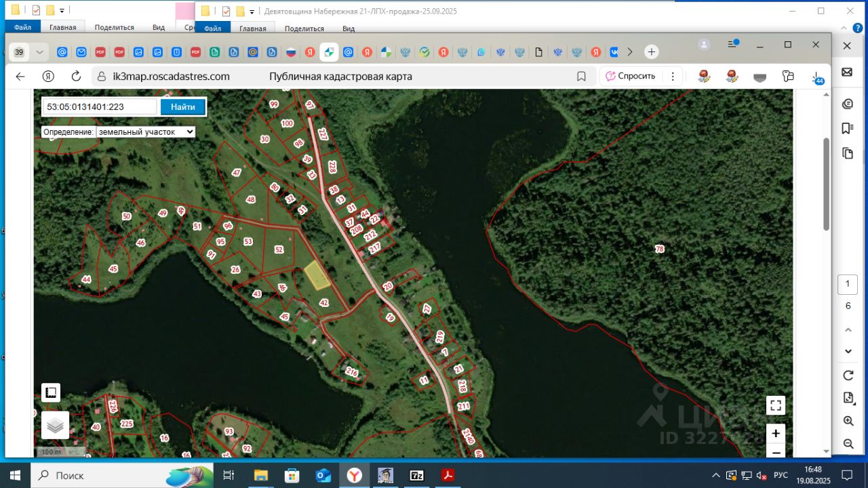Screen dimensions: 868x488
Task: Click the Спросить assistant button
Action: pyautogui.click(x=631, y=77)
